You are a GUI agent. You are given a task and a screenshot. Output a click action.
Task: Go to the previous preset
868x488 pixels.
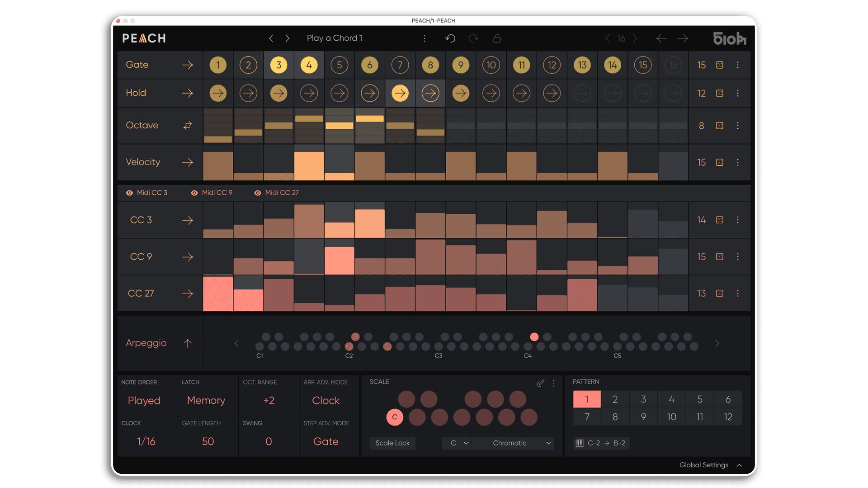click(x=271, y=38)
